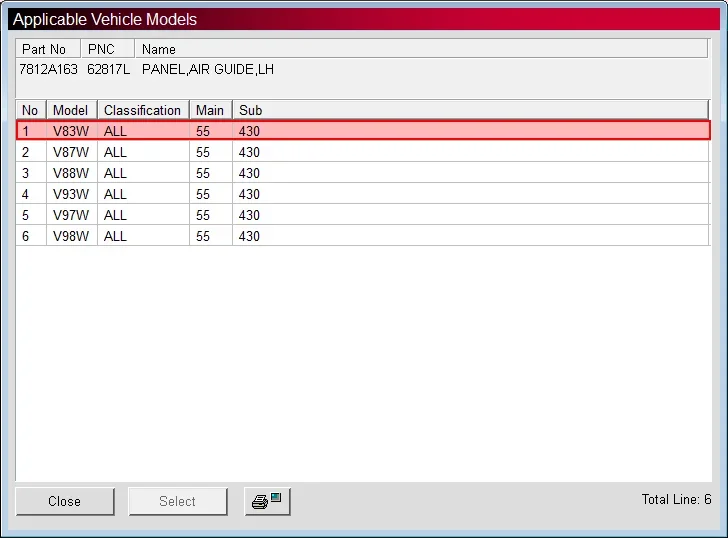Select the V88W model row

coord(363,173)
